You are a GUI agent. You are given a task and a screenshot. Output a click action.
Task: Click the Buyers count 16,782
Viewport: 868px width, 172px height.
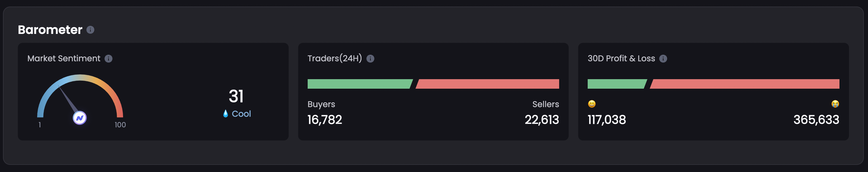tap(325, 120)
